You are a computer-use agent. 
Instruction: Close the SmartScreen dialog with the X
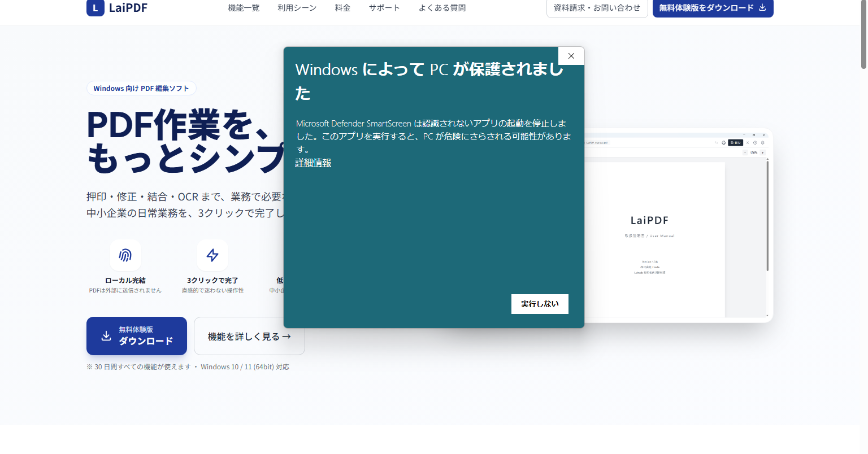click(x=571, y=56)
